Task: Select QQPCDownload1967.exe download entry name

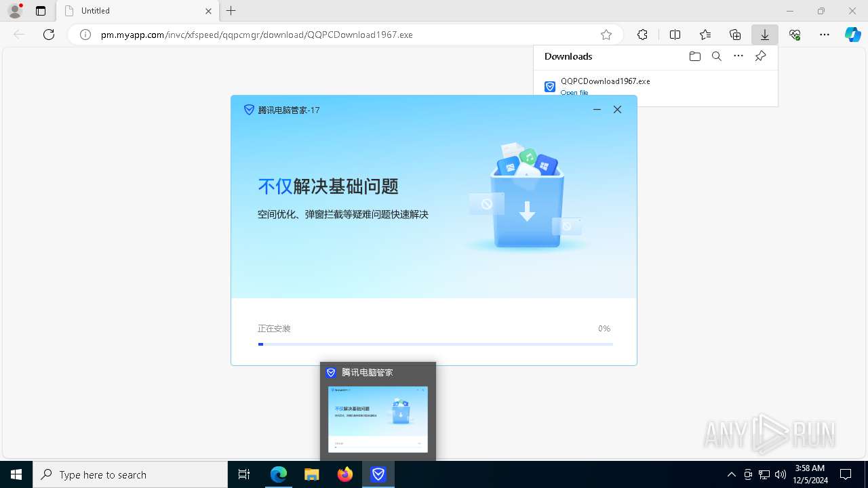Action: [606, 81]
